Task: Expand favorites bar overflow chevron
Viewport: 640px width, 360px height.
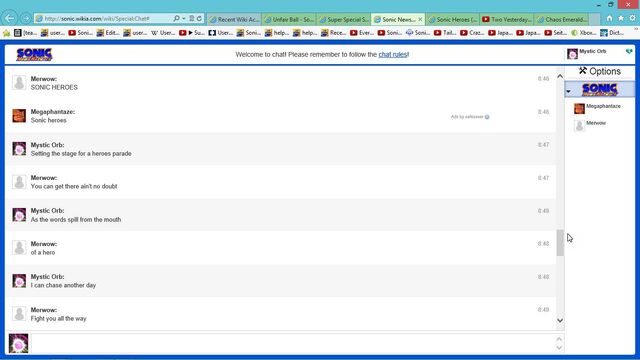Action: (636, 30)
